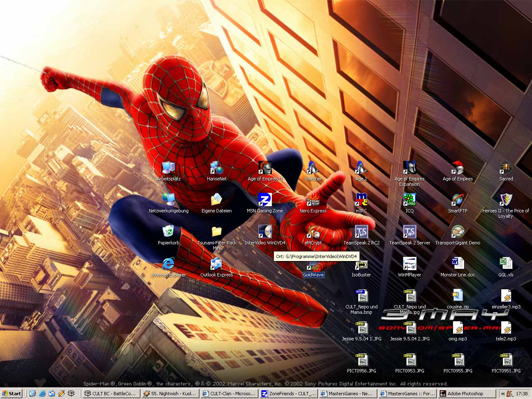Switch to Adobe Photoshop from the taskbar
The image size is (532, 399).
tap(466, 393)
